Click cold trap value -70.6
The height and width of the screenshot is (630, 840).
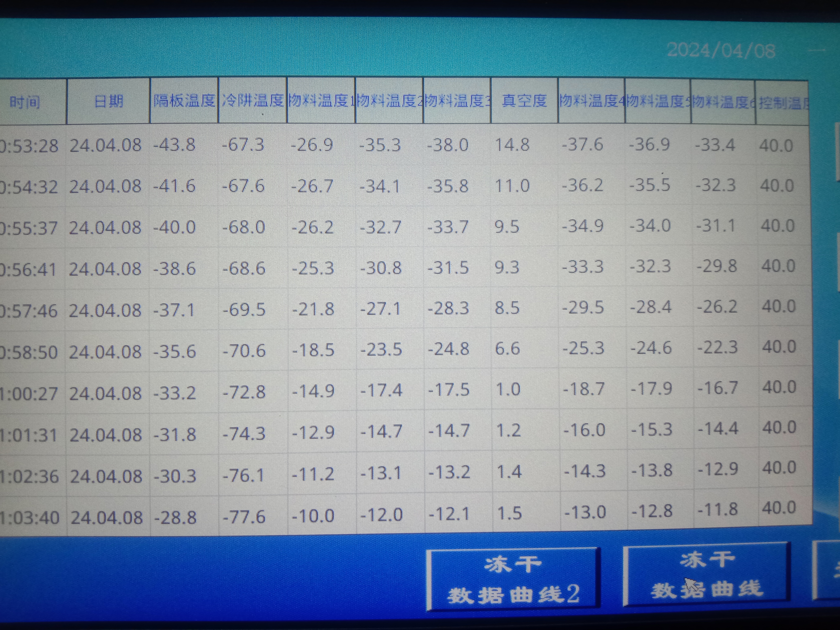tap(244, 351)
